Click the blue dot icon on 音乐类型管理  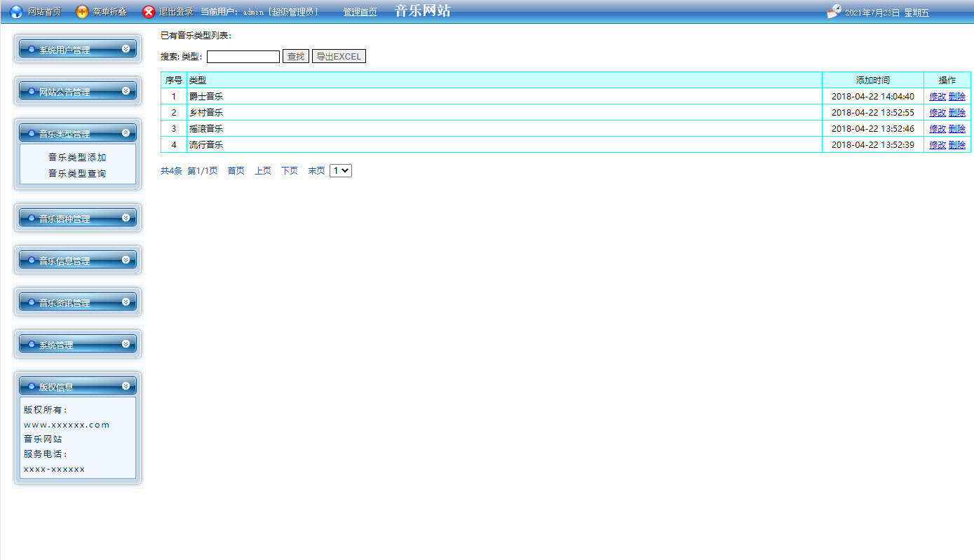(32, 133)
